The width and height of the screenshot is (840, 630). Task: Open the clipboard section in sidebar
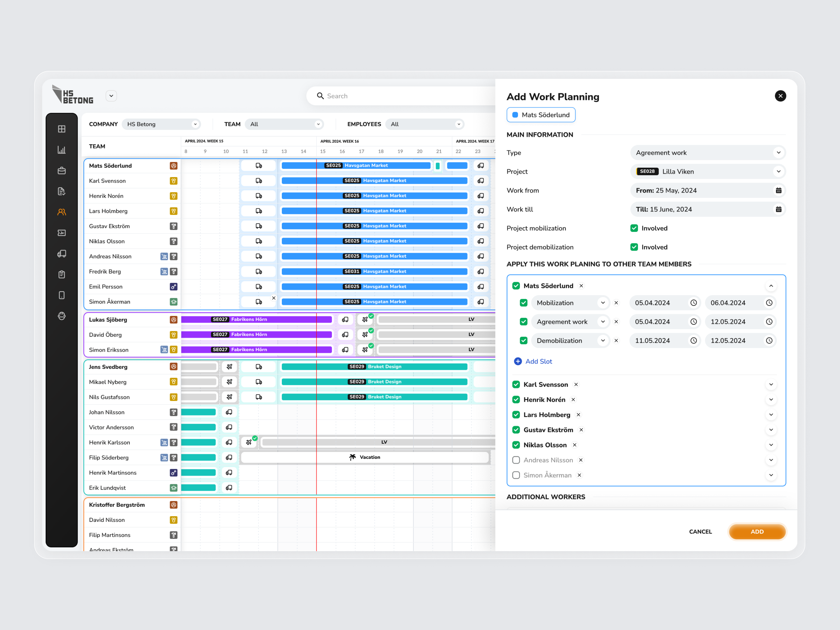(62, 274)
